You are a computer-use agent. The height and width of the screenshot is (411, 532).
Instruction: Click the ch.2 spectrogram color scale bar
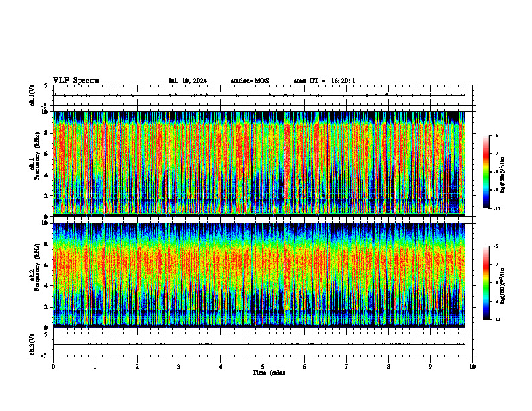tap(486, 283)
